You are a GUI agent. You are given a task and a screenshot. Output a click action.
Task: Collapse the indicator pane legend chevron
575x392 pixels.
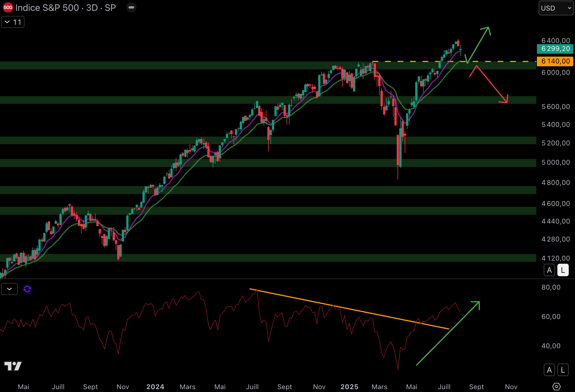coord(9,289)
